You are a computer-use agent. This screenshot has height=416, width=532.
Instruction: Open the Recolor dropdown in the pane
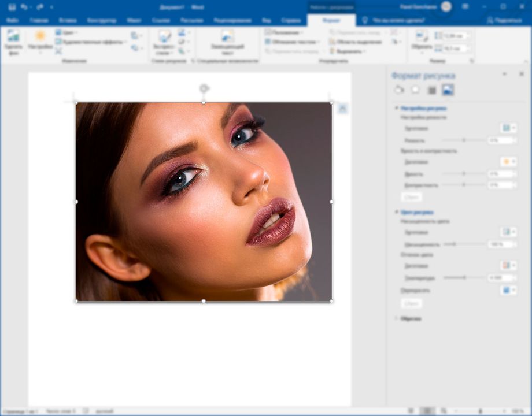tap(509, 291)
